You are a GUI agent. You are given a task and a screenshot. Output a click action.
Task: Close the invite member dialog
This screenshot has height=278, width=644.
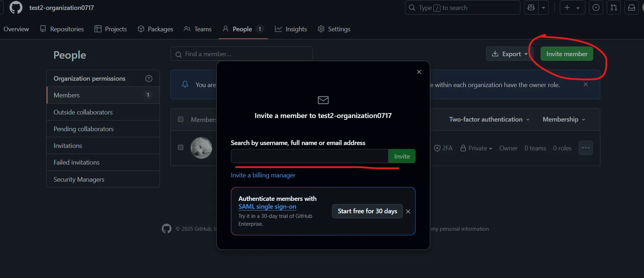[x=419, y=72]
